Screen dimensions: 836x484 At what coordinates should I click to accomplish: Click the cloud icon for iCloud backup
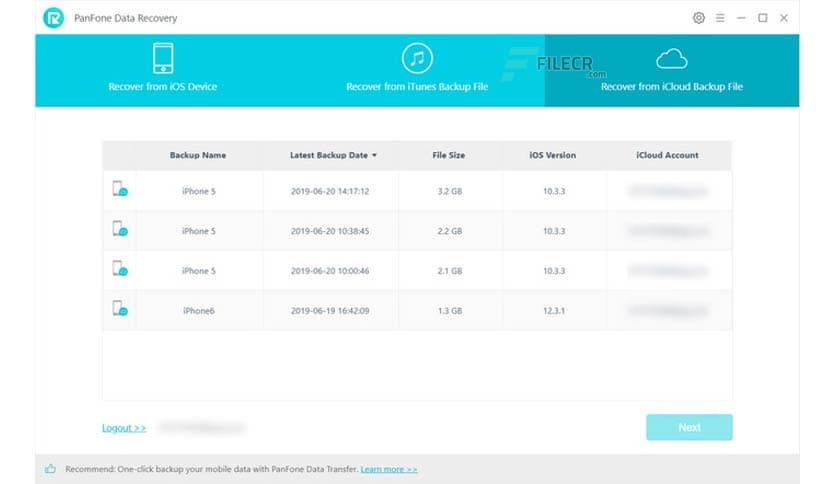click(671, 59)
